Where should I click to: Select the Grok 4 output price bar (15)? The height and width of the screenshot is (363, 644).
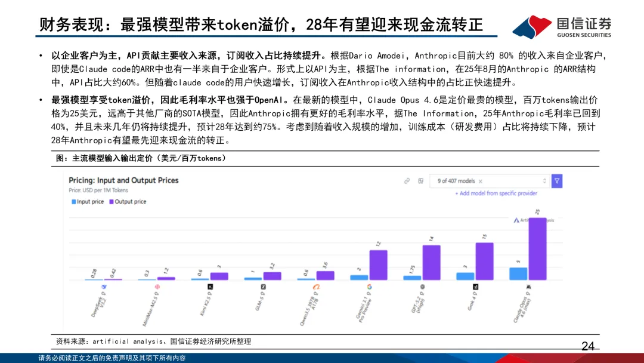[x=485, y=262]
